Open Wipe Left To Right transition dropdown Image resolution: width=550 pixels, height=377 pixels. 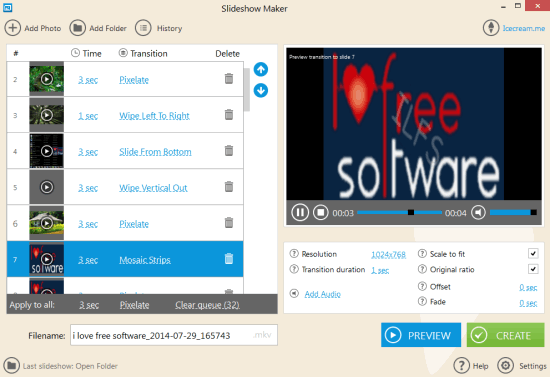[x=154, y=116]
